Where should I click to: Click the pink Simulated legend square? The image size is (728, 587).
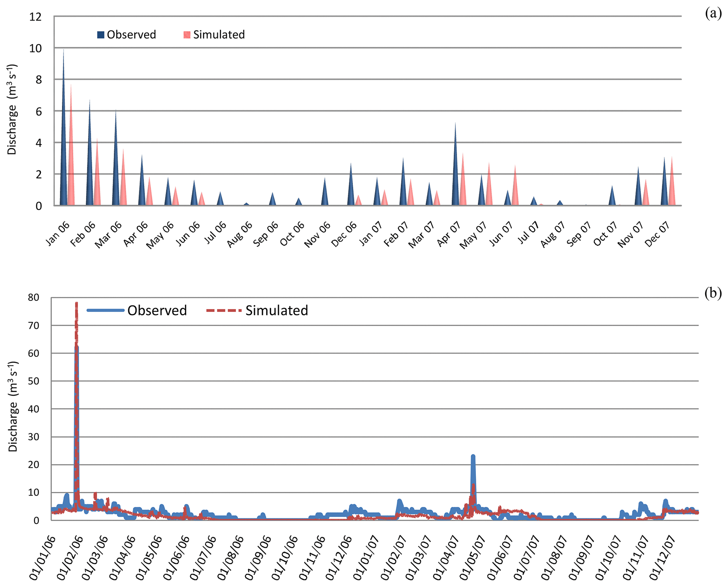click(187, 35)
